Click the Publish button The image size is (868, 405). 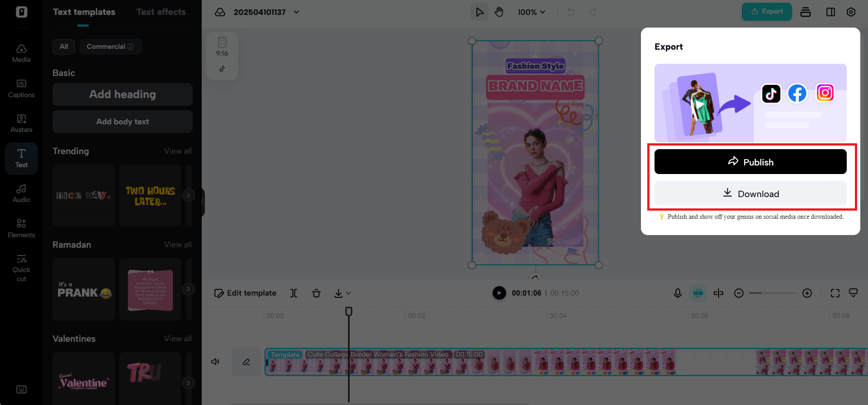coord(750,162)
